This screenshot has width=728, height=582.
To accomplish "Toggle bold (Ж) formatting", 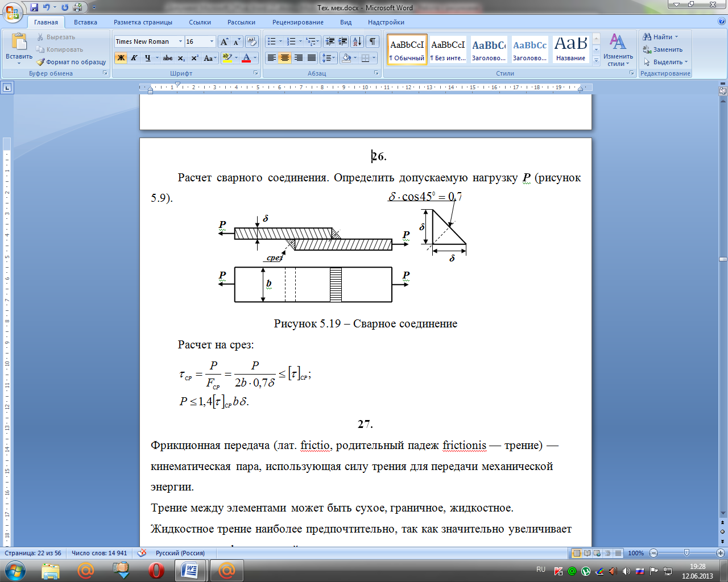I will [x=121, y=58].
